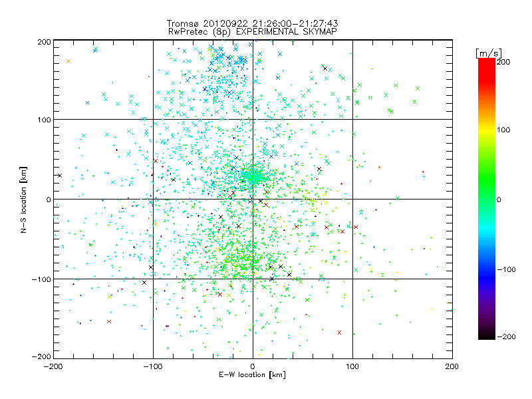Click the y-axis tick label '-100'

coord(41,279)
